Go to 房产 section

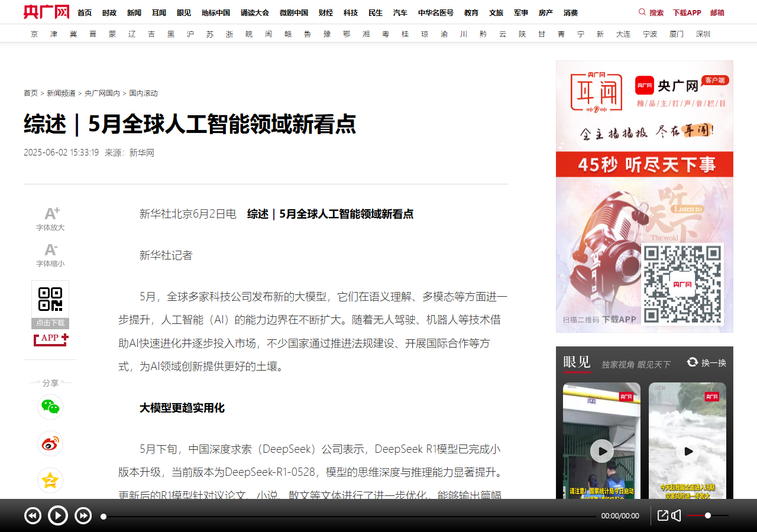point(546,12)
